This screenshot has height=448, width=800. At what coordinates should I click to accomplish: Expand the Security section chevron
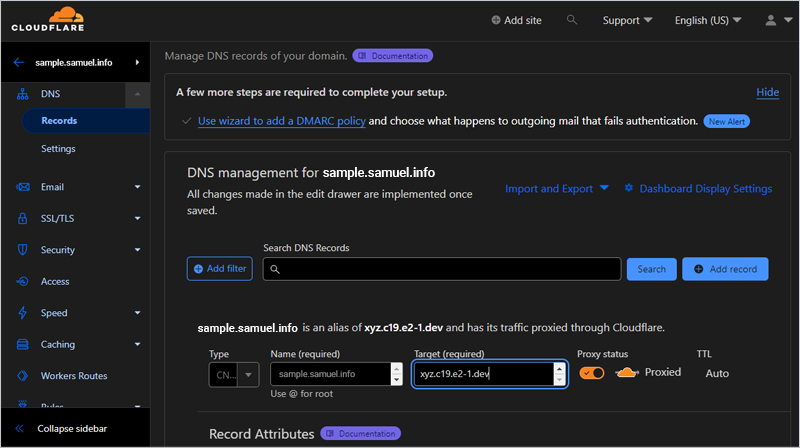pyautogui.click(x=137, y=250)
